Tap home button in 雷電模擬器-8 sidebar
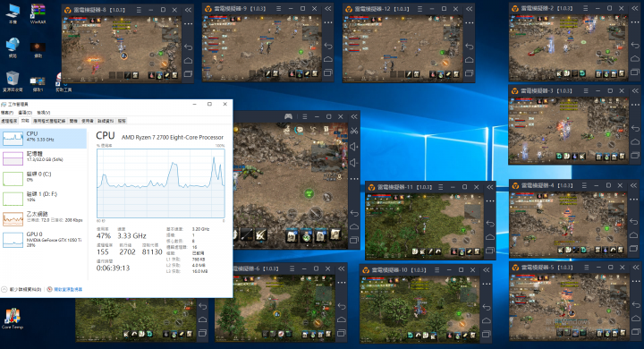This screenshot has height=349, width=644. [188, 61]
